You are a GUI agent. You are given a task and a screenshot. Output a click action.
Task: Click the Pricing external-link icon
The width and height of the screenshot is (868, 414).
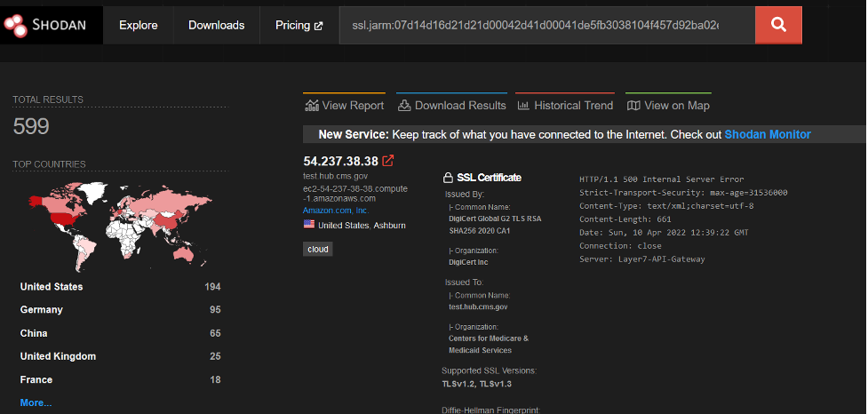click(318, 26)
